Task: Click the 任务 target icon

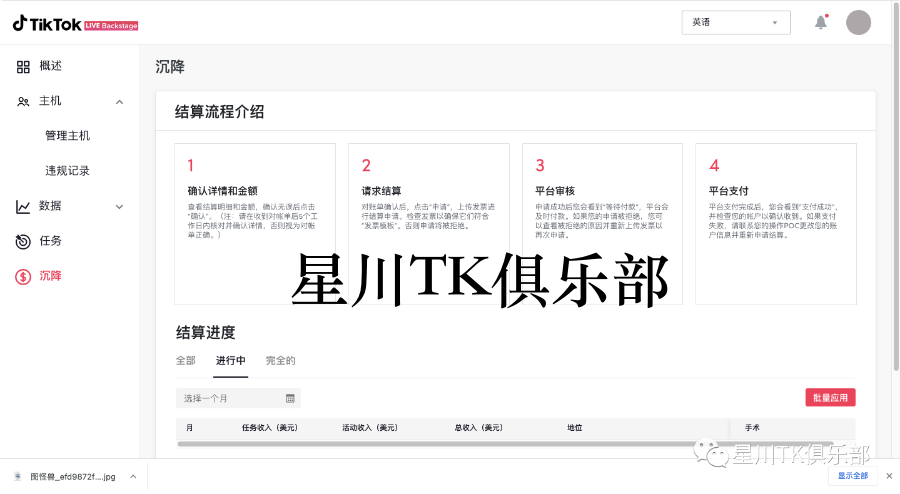Action: [23, 242]
